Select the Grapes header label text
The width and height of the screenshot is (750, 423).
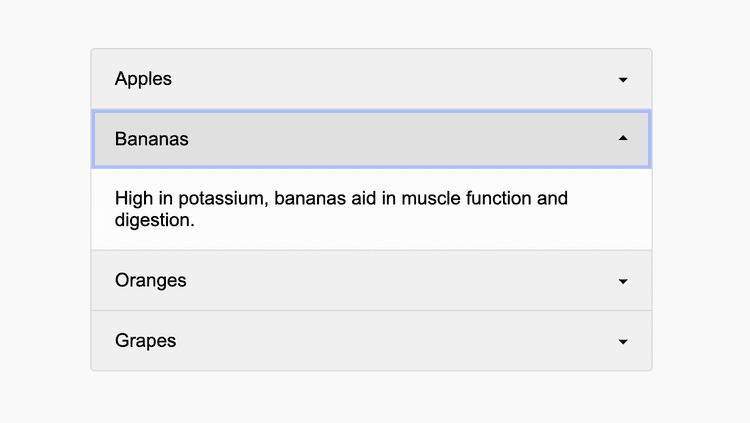click(145, 341)
